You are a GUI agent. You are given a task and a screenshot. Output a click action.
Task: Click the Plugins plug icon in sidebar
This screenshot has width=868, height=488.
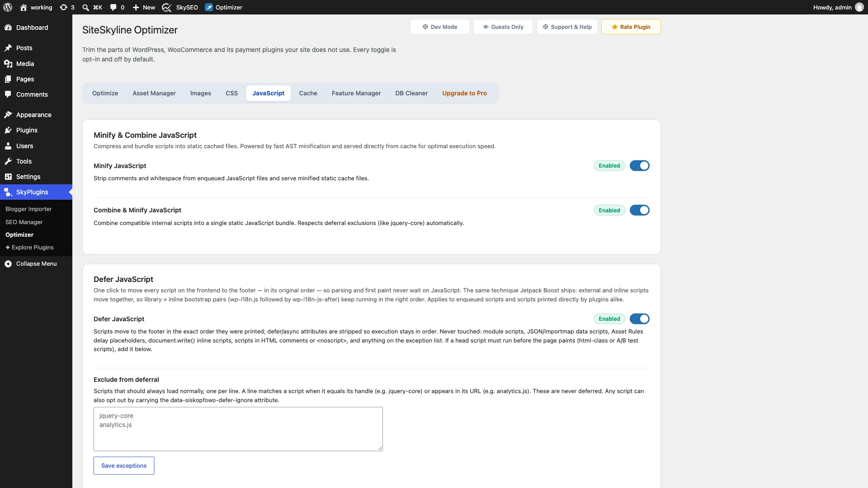click(x=8, y=130)
